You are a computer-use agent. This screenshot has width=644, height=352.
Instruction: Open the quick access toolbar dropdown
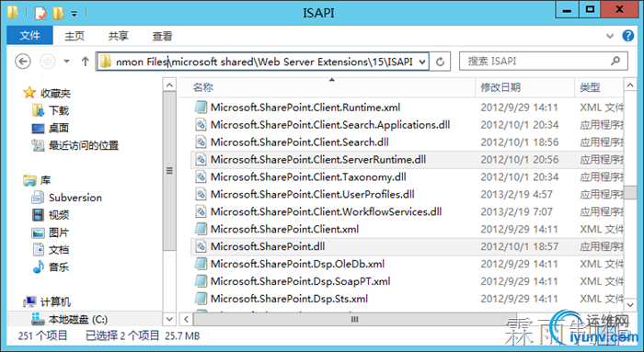tap(74, 14)
